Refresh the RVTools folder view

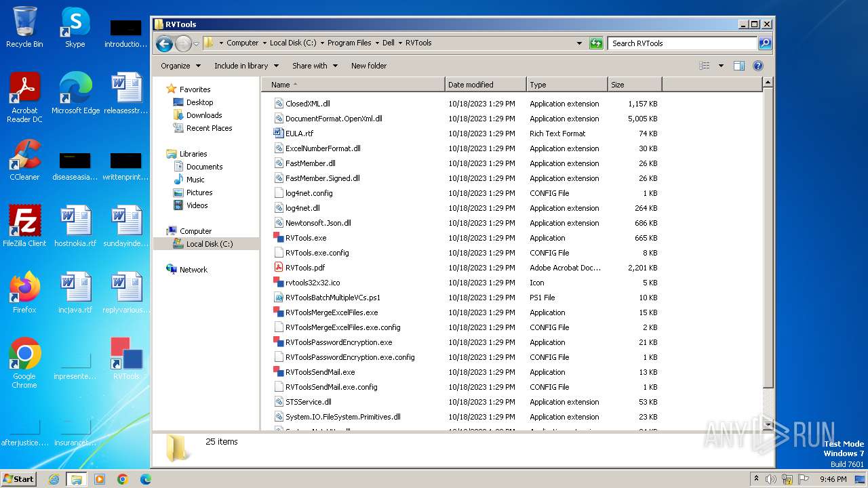click(596, 43)
